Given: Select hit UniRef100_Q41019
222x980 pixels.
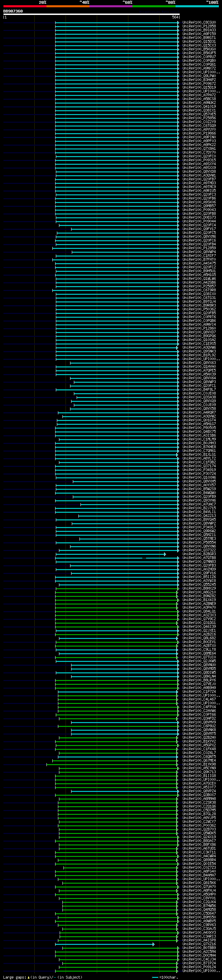Looking at the screenshot, I should 199,106.
